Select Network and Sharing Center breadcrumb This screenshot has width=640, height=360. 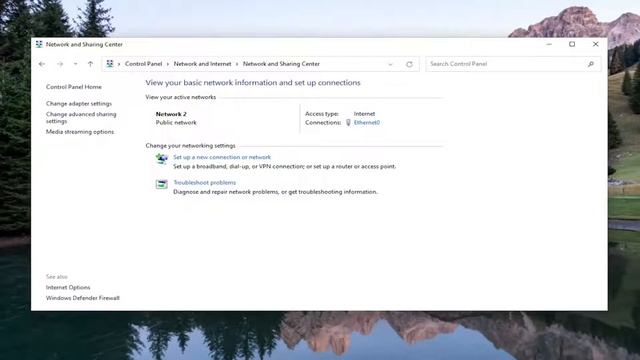pyautogui.click(x=281, y=64)
